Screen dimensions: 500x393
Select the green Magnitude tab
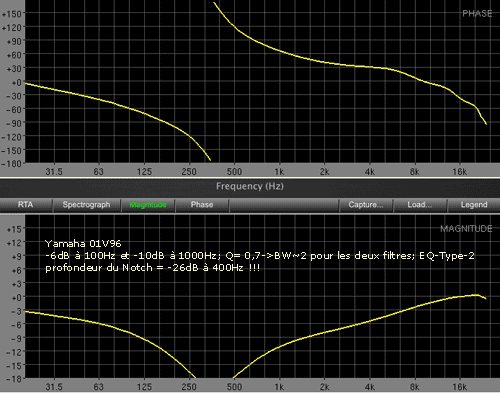148,205
